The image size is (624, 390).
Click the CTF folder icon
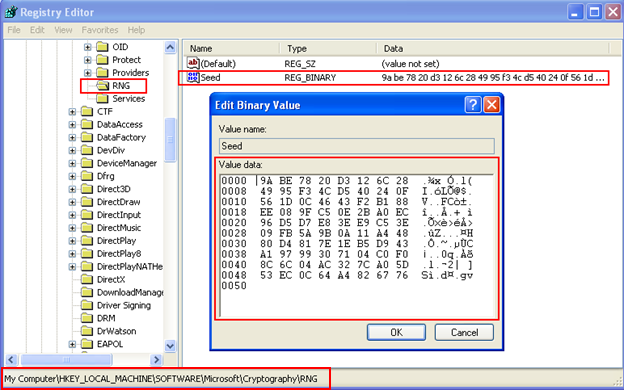(87, 111)
